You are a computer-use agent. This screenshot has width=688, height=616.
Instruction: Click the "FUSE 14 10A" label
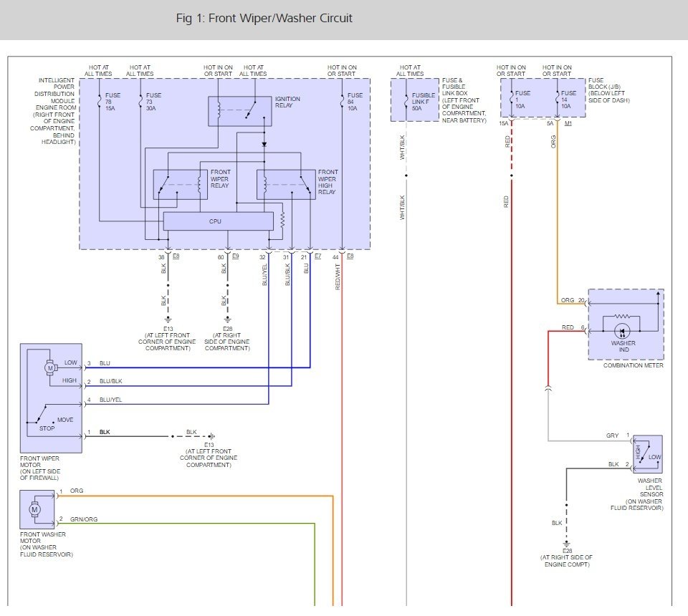(x=568, y=100)
